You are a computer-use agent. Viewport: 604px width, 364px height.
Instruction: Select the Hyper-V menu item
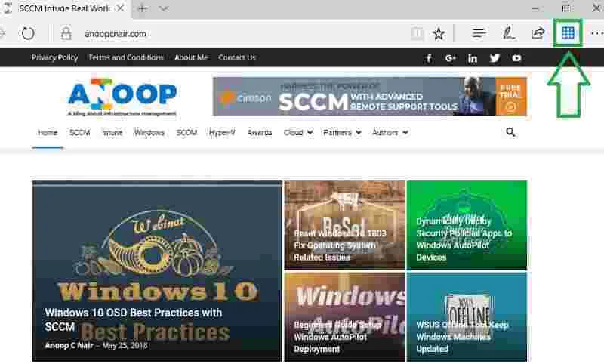pos(222,132)
